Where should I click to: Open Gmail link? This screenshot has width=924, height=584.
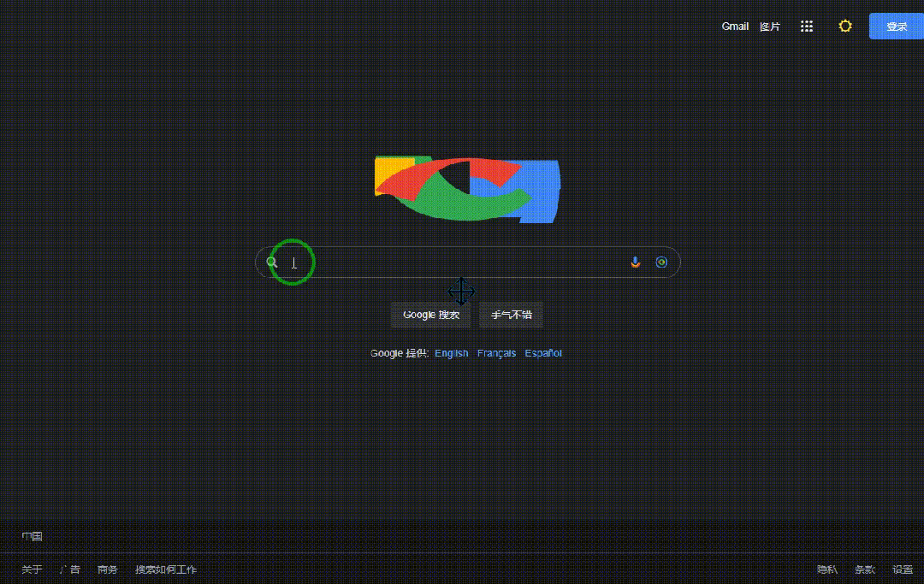[x=735, y=27]
